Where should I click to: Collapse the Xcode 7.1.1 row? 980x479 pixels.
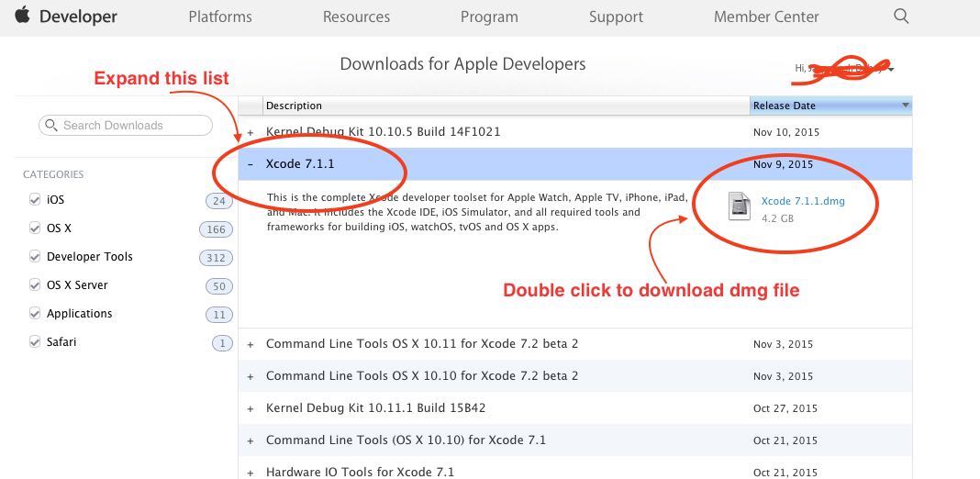tap(251, 164)
